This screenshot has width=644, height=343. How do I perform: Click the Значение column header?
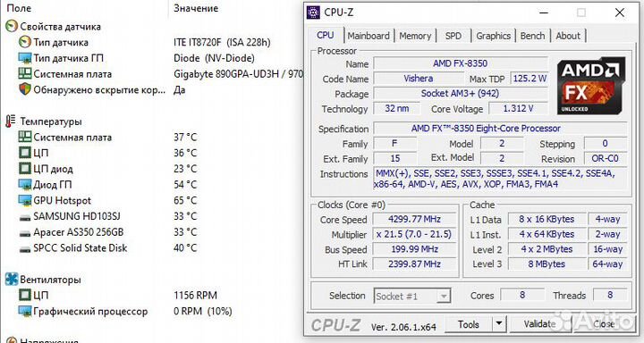click(x=196, y=8)
